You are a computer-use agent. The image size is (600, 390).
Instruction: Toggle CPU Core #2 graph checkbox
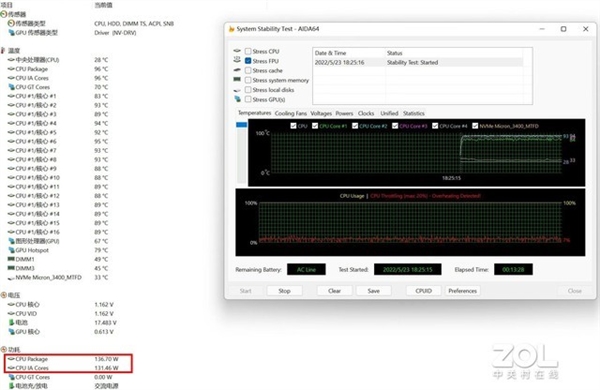(355, 126)
